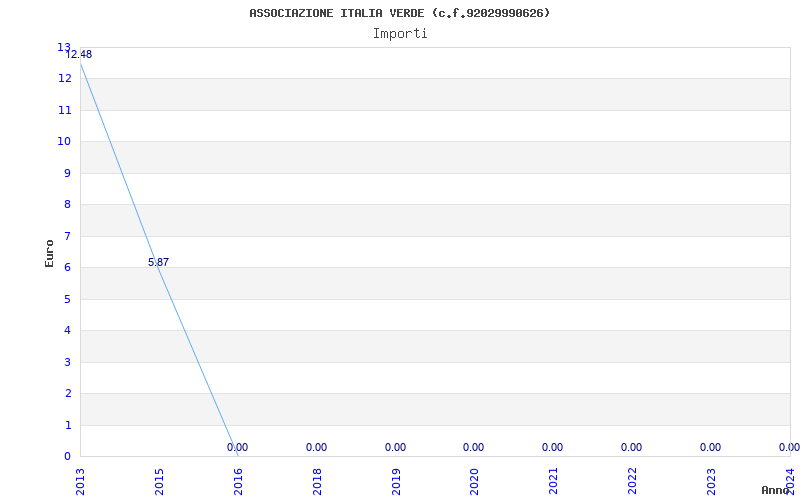
Task: Select the 5.87 data label
Action: click(158, 262)
